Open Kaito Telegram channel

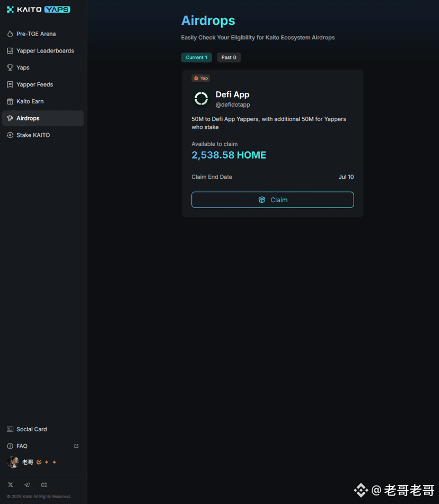pyautogui.click(x=27, y=485)
